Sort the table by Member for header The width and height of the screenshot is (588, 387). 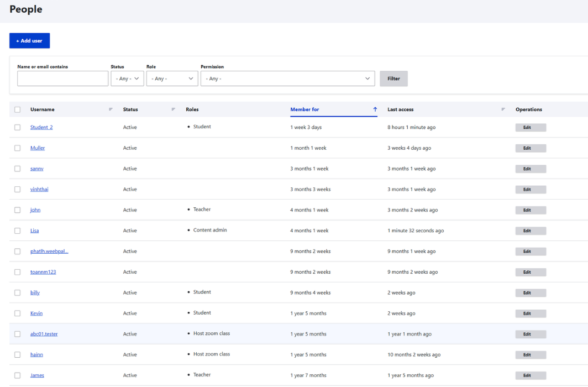click(x=305, y=109)
